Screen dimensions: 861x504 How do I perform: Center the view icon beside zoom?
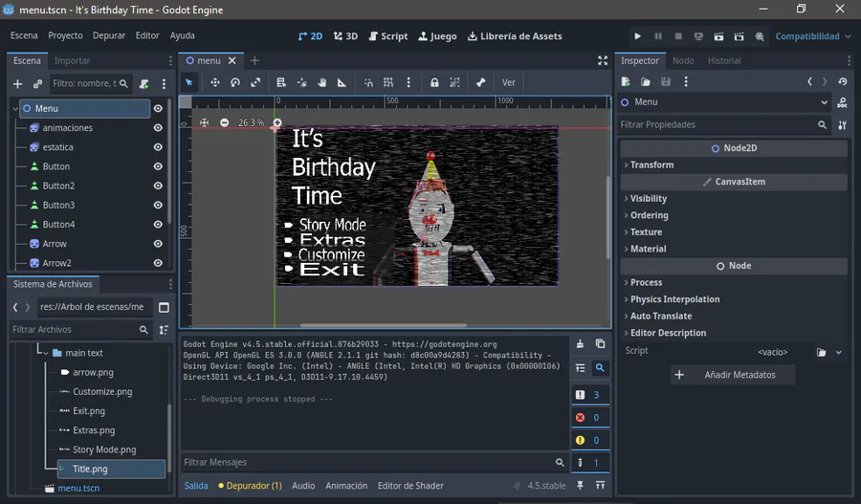pos(205,122)
